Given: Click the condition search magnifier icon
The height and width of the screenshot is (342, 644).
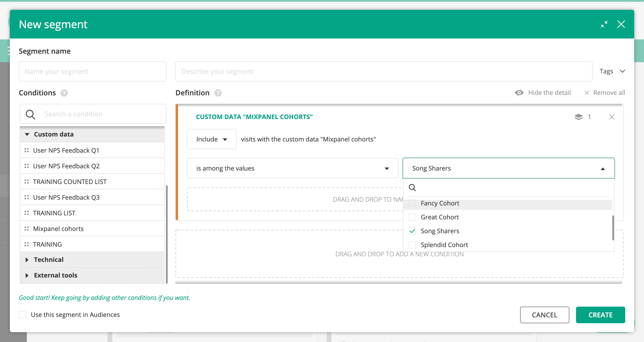Looking at the screenshot, I should tap(30, 114).
